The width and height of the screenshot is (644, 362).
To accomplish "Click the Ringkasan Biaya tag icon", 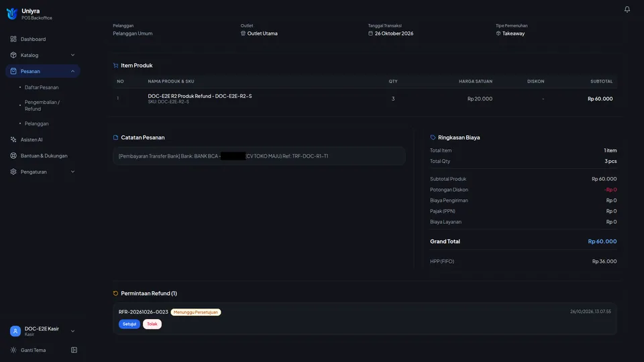I will coord(433,137).
